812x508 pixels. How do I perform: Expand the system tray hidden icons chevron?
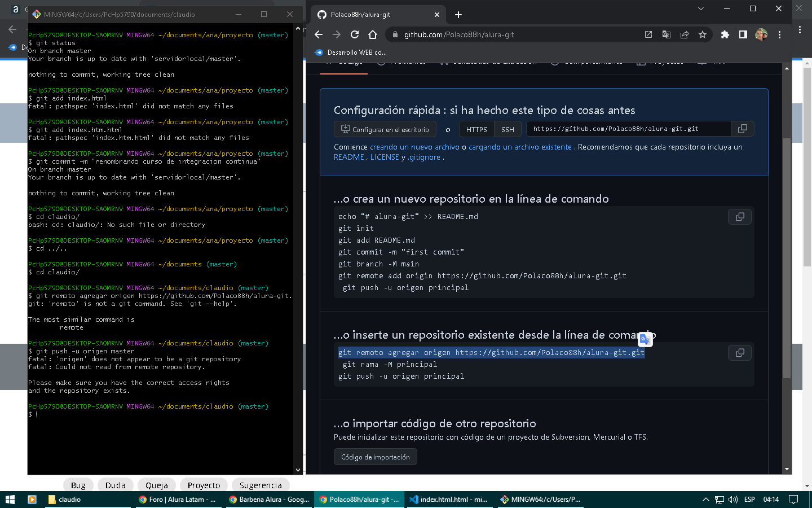pyautogui.click(x=705, y=500)
